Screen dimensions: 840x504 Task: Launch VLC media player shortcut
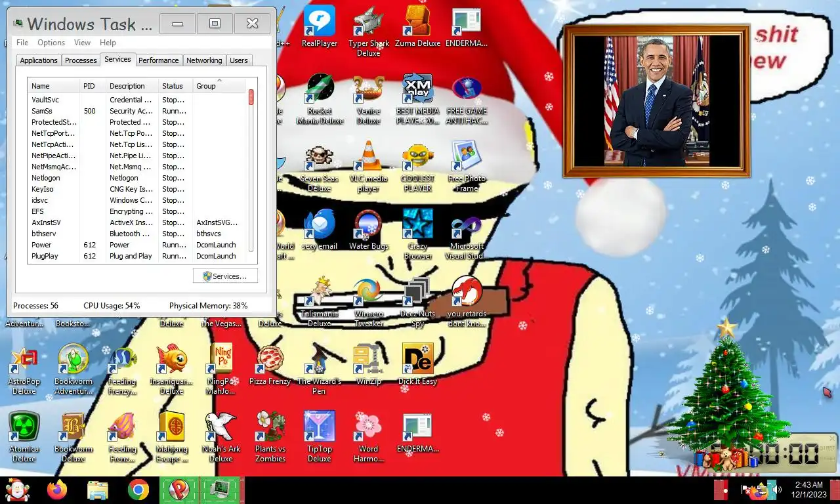(369, 167)
